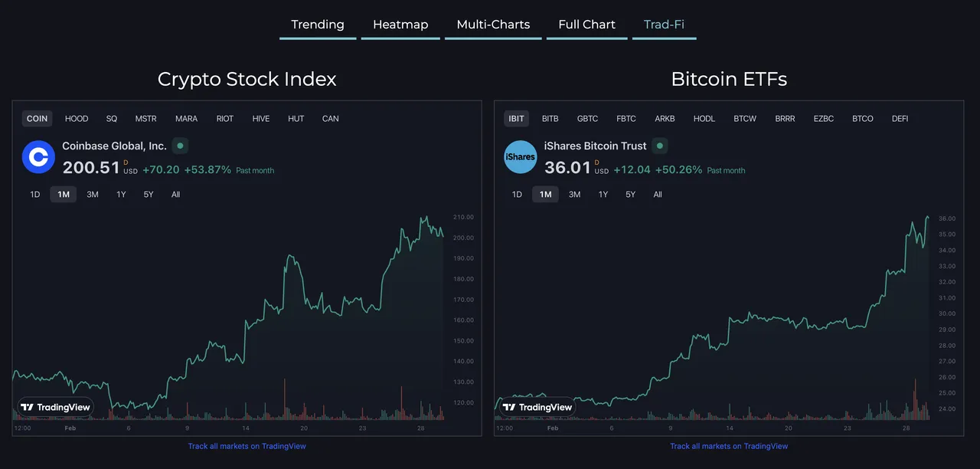This screenshot has width=980, height=469.
Task: Set IBIT chart range to 1Y
Action: coord(603,195)
